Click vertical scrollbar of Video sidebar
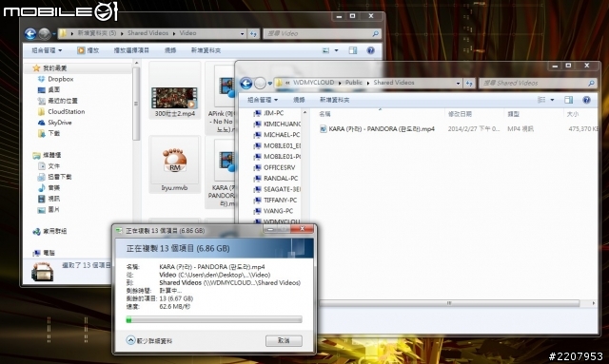The width and height of the screenshot is (609, 364). [136, 104]
